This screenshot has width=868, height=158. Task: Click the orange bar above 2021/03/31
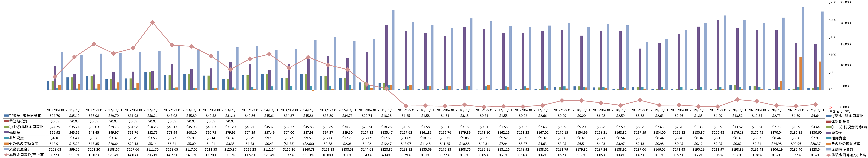tap(820, 76)
